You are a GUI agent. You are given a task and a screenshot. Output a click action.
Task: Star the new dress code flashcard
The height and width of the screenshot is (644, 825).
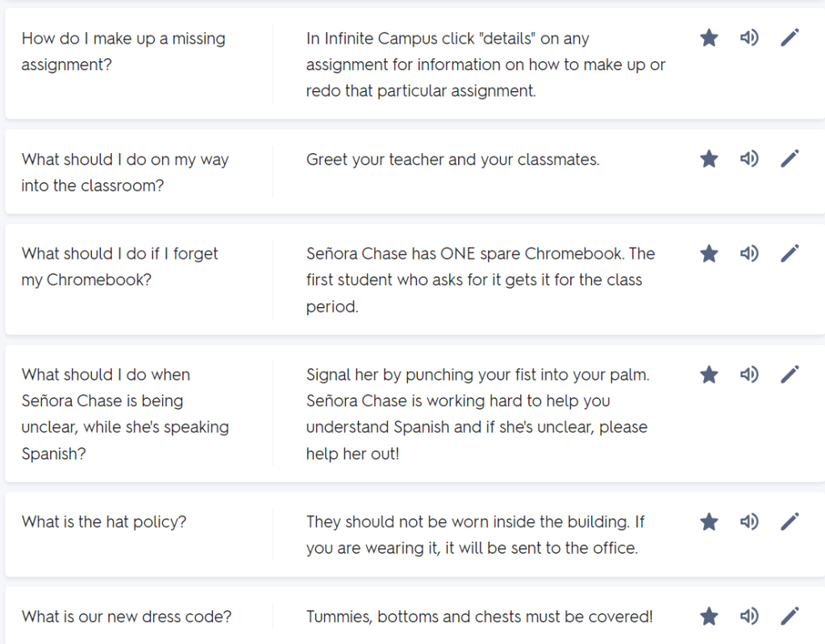709,617
